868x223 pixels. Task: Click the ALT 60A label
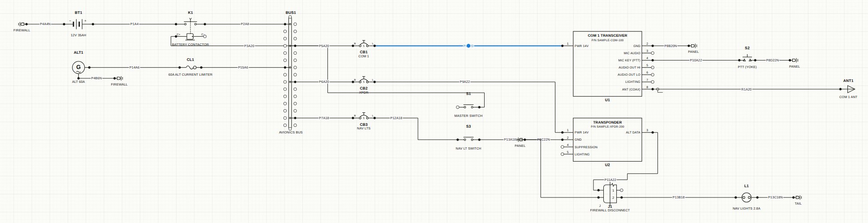[78, 82]
